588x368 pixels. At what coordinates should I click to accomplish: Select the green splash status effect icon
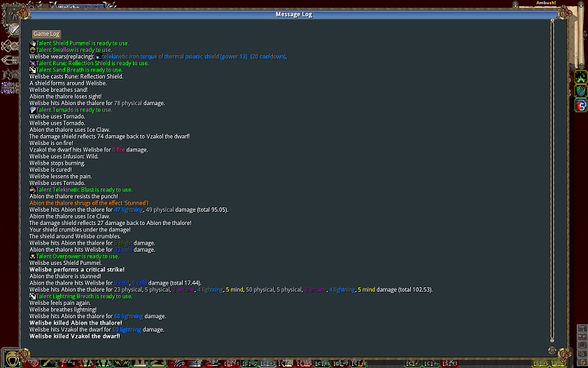[x=580, y=77]
